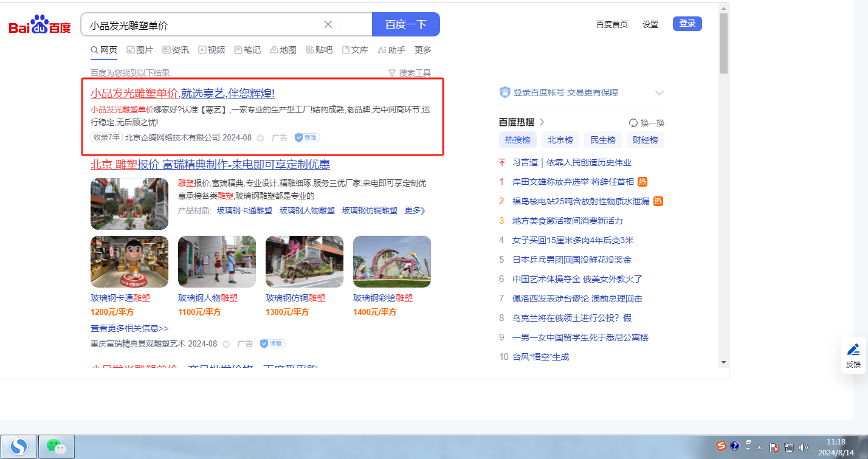Click the Sogou input method tray icon
This screenshot has width=868, height=459.
point(722,446)
